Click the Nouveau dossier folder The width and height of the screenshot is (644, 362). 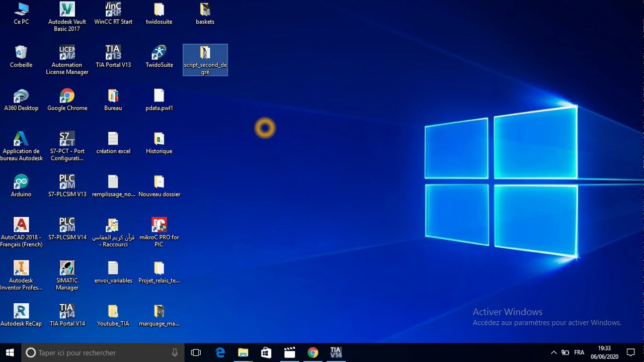point(159,187)
